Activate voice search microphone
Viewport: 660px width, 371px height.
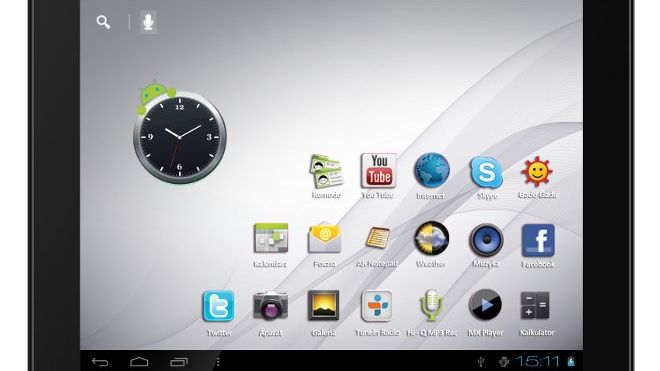point(148,22)
